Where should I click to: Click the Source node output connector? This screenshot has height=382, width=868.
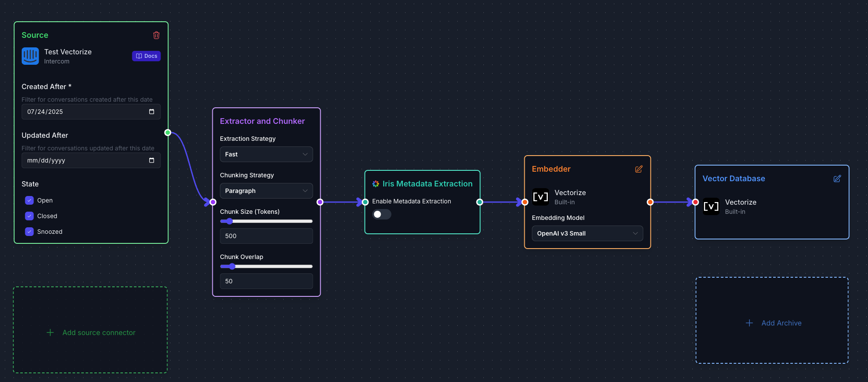pyautogui.click(x=168, y=133)
